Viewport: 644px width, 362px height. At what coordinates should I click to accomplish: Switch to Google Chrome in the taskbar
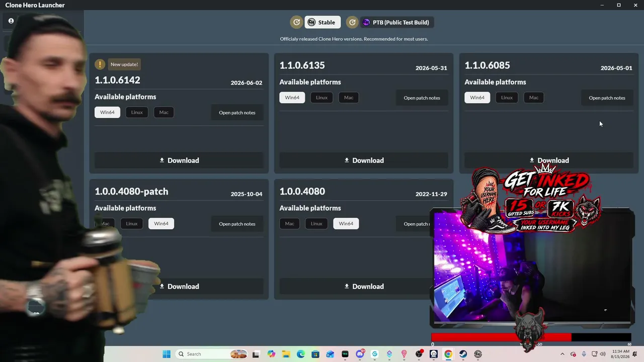[x=448, y=354]
